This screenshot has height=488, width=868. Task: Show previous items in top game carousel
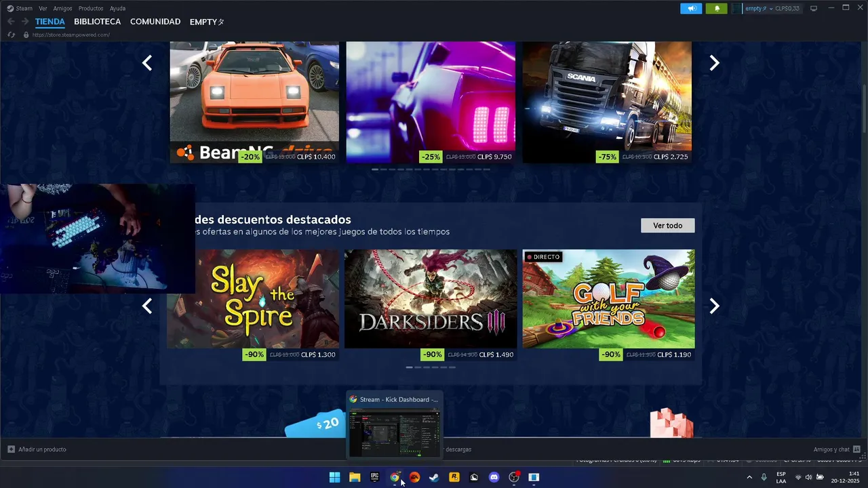(147, 63)
